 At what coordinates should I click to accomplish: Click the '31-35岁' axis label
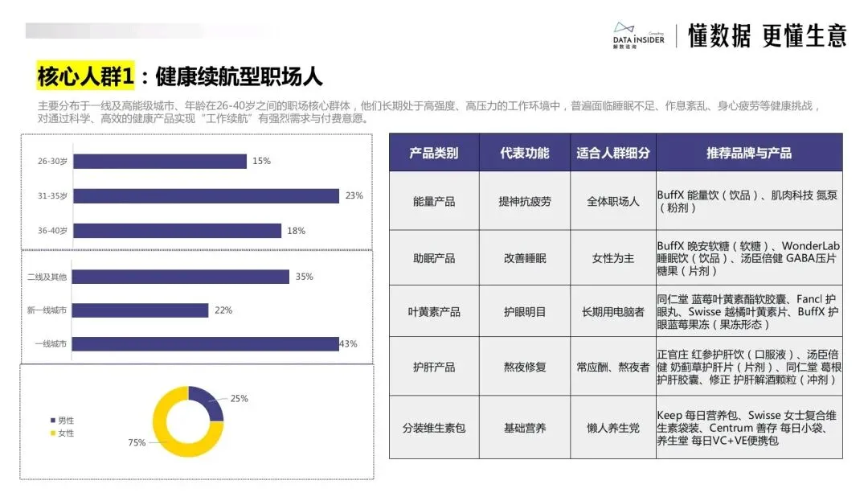(52, 196)
